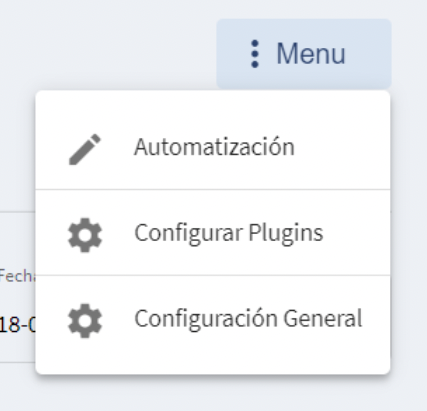The height and width of the screenshot is (411, 427).
Task: Click the first row of the popup menu
Action: pyautogui.click(x=213, y=147)
